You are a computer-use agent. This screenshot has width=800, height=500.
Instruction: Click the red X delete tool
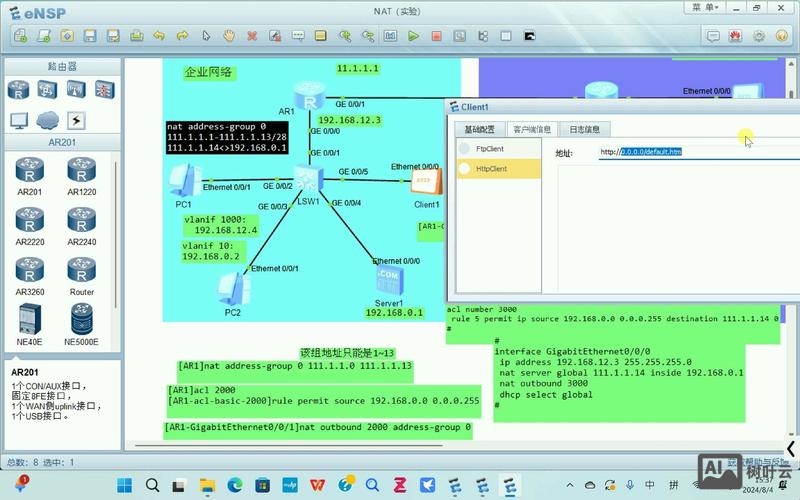[251, 36]
